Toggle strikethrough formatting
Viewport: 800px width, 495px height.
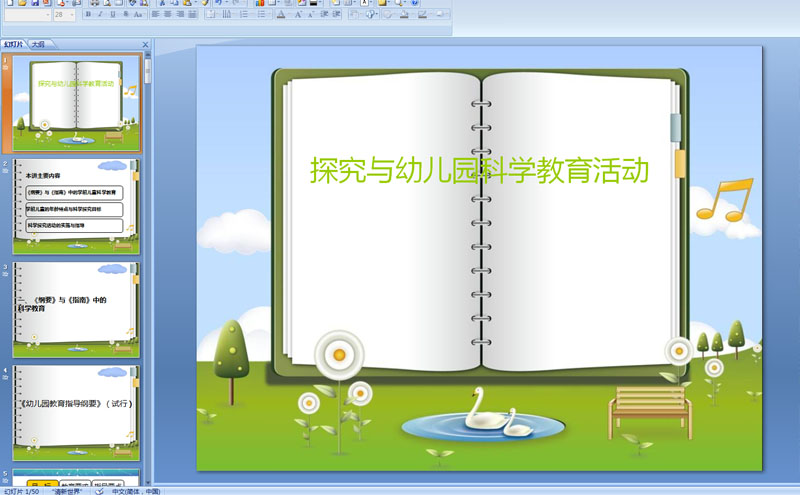pos(126,14)
